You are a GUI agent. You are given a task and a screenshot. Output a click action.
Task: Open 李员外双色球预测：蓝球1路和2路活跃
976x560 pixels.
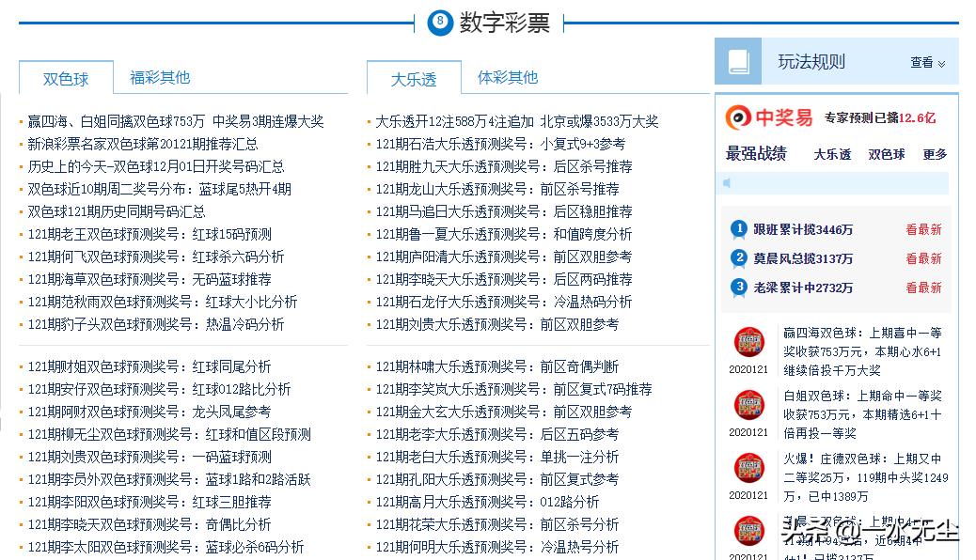169,480
